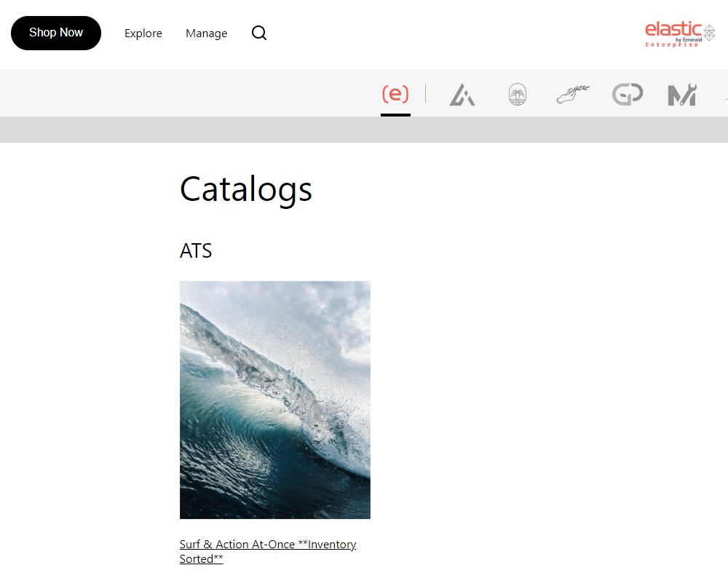Choose the hand holding branch brand logo
This screenshot has width=728, height=573.
[573, 95]
